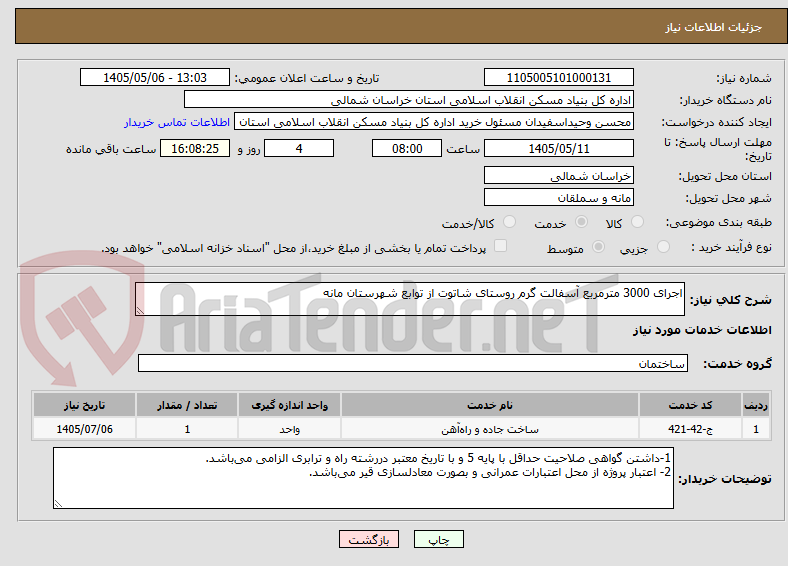The image size is (788, 566).
Task: Click the need number field 1105005101000131
Action: click(559, 77)
